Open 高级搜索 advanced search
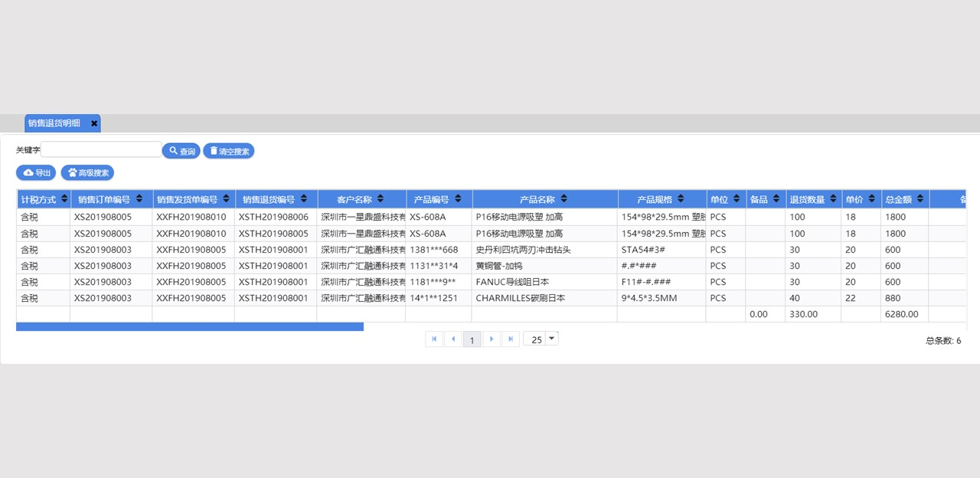The height and width of the screenshot is (478, 980). 87,172
